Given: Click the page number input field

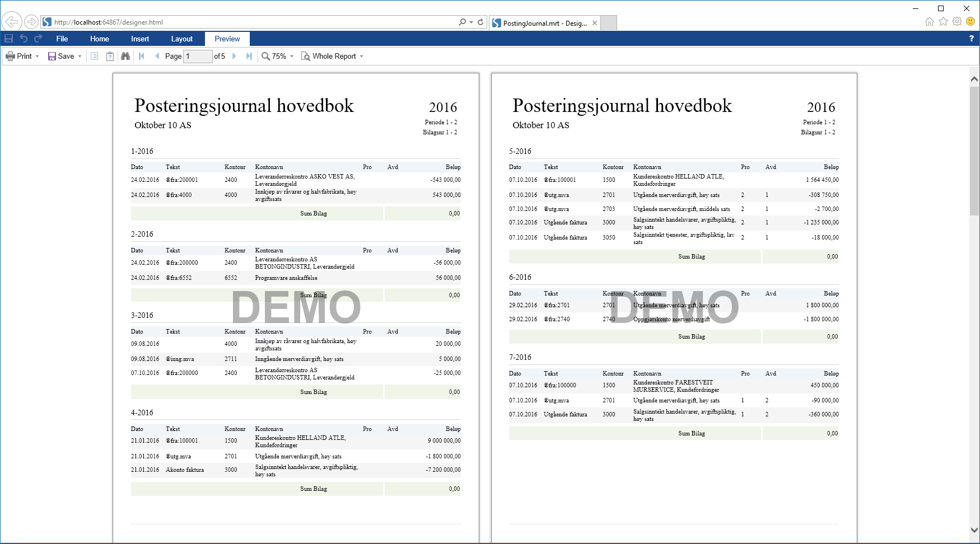Looking at the screenshot, I should [198, 56].
